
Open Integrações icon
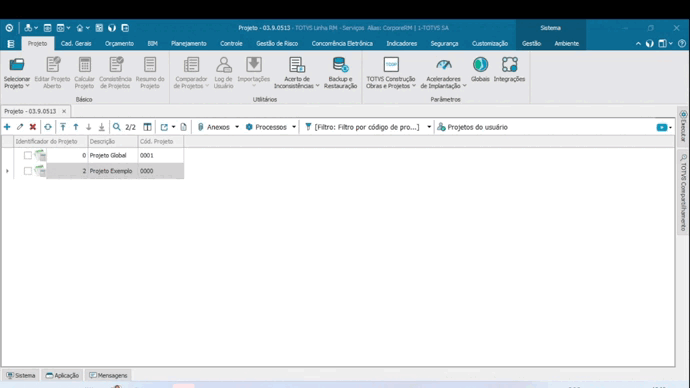(509, 65)
